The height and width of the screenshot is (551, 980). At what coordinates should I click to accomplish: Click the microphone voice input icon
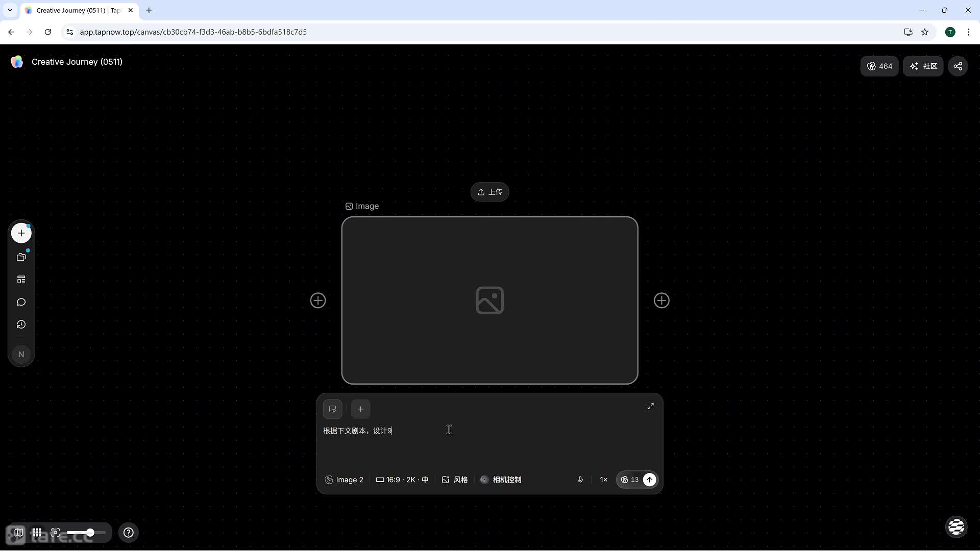(x=580, y=480)
